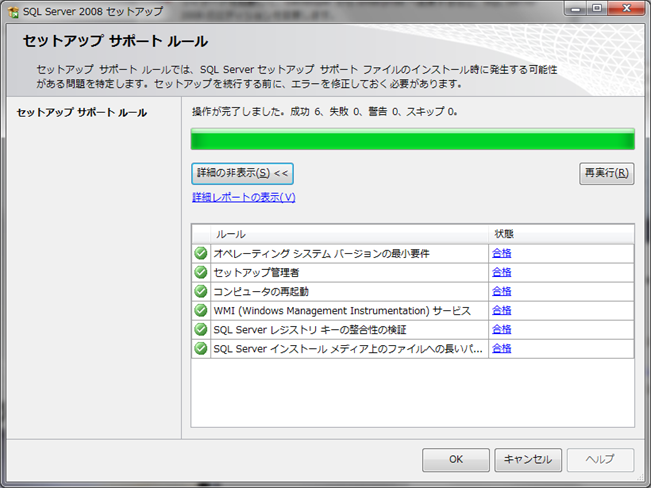The width and height of the screenshot is (651, 488).
Task: Open 合格 link for コンピュータの再起動
Action: point(502,292)
